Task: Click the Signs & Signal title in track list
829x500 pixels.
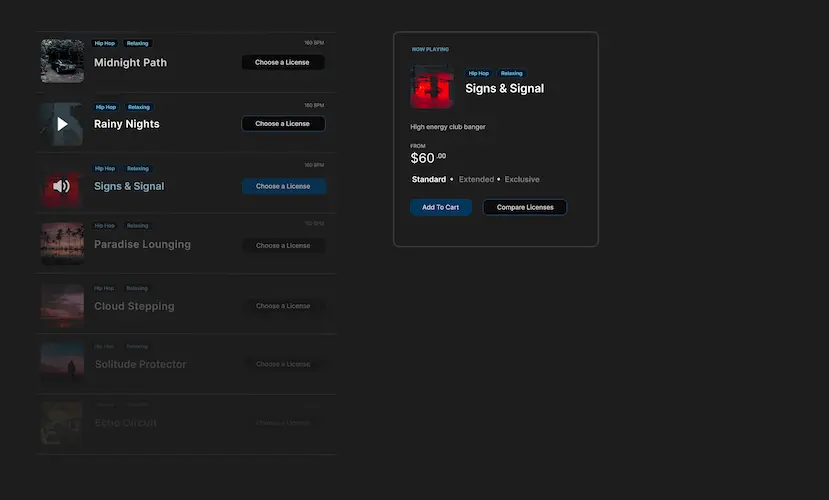Action: pyautogui.click(x=129, y=186)
